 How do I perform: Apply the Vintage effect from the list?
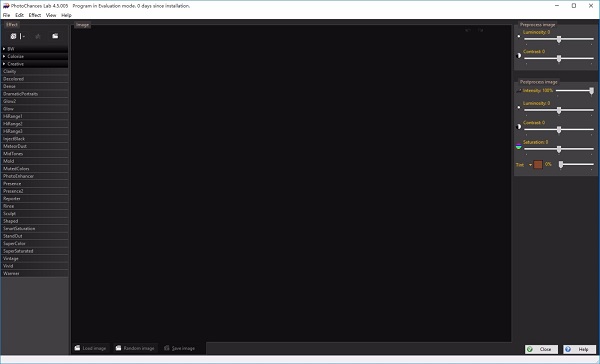(x=34, y=258)
